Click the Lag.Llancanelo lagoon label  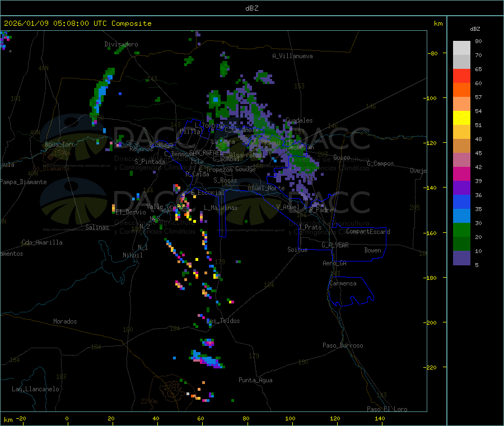[35, 389]
